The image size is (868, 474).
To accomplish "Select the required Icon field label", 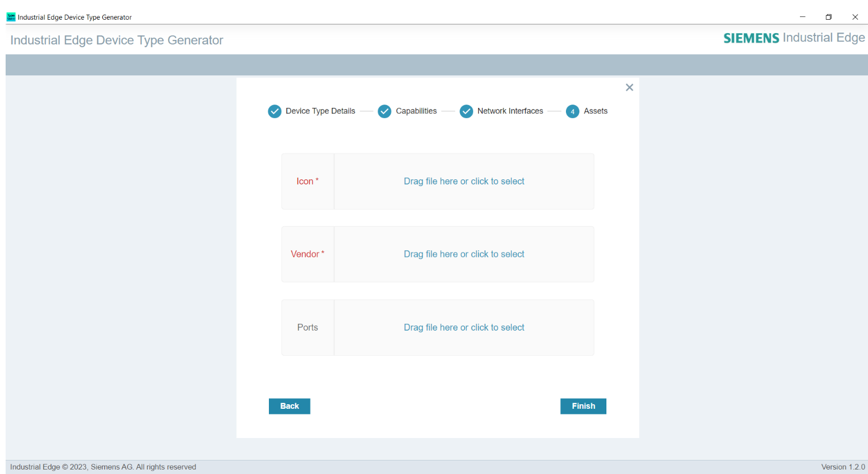I will tap(307, 181).
